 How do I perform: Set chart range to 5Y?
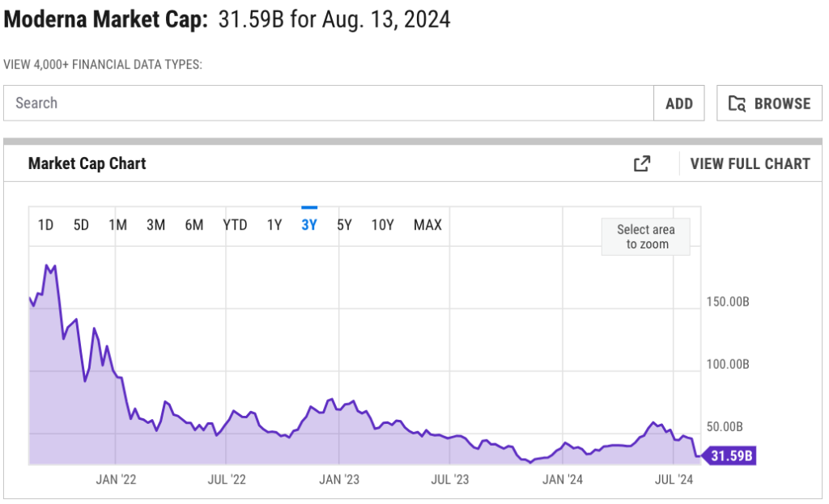point(344,225)
